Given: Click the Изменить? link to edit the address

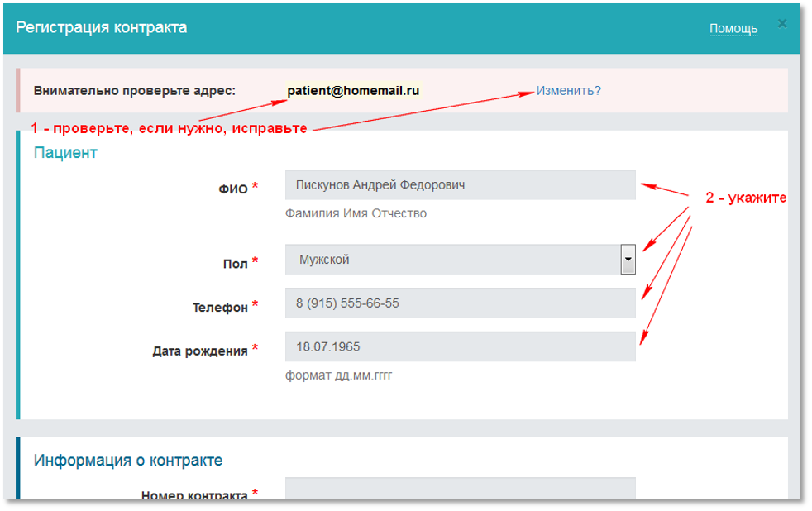Looking at the screenshot, I should [x=568, y=90].
